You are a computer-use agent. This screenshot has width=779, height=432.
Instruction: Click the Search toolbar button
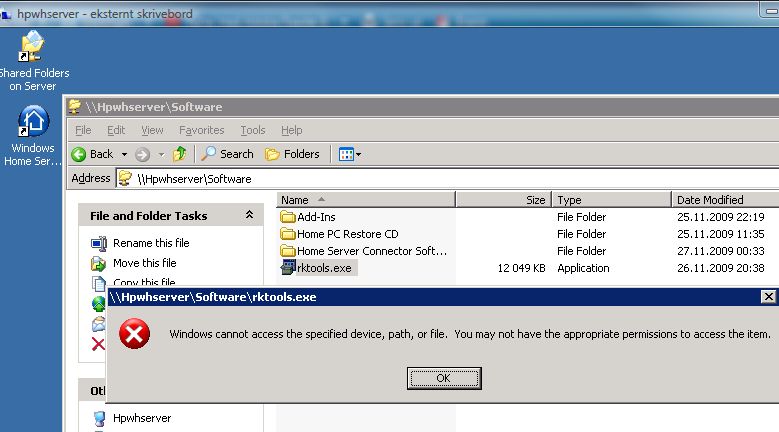(x=228, y=154)
